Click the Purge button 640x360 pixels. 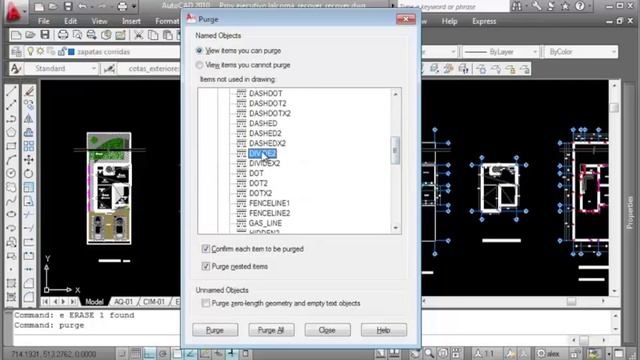tap(215, 330)
